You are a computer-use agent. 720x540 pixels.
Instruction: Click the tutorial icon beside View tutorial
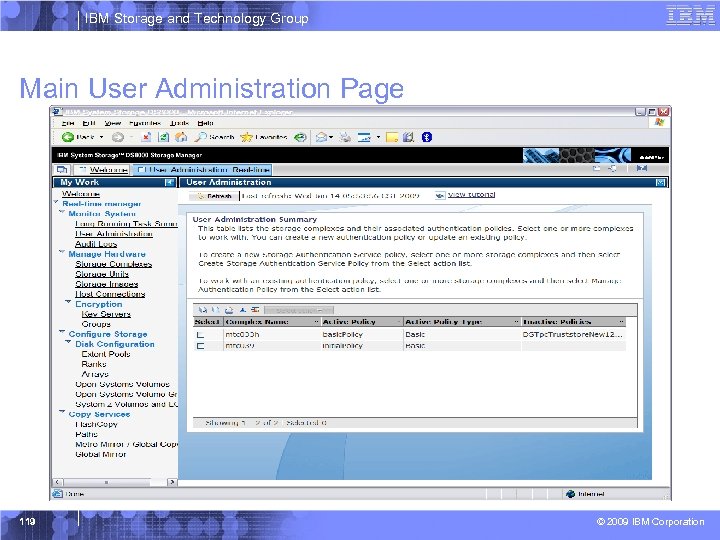tap(440, 196)
